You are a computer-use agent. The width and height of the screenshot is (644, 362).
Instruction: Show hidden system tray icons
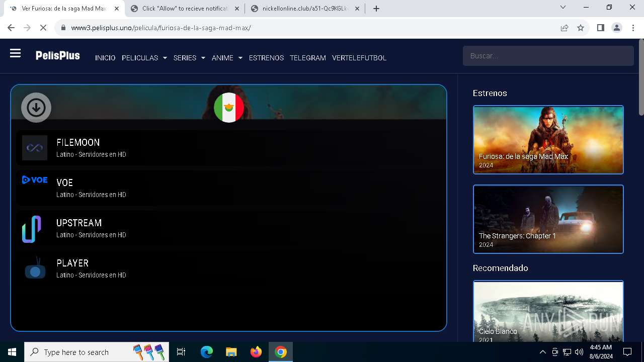[542, 352]
